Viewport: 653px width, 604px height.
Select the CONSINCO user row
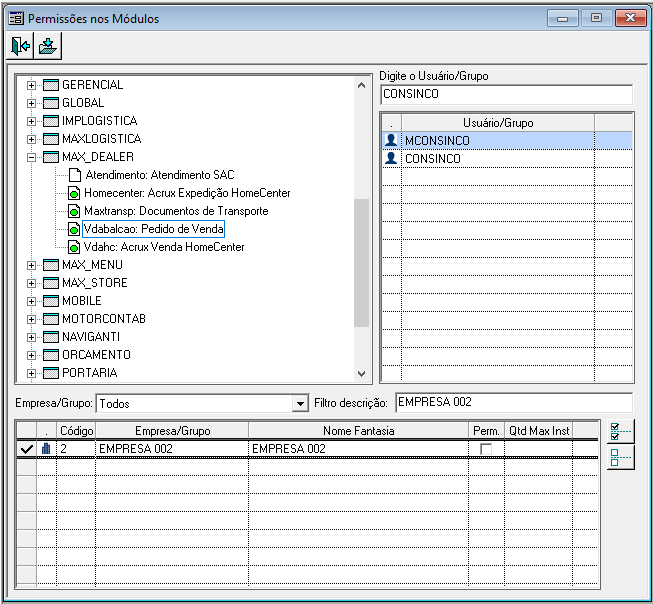coord(507,158)
